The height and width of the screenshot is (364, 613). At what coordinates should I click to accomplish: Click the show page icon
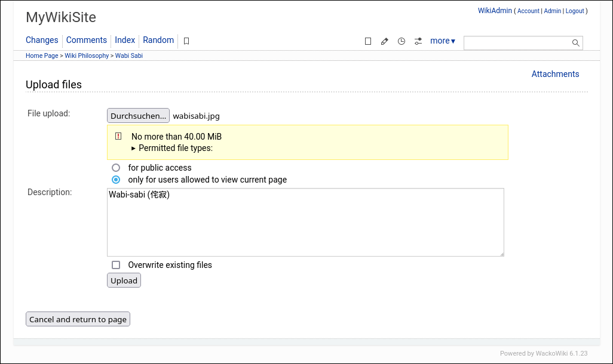(368, 41)
